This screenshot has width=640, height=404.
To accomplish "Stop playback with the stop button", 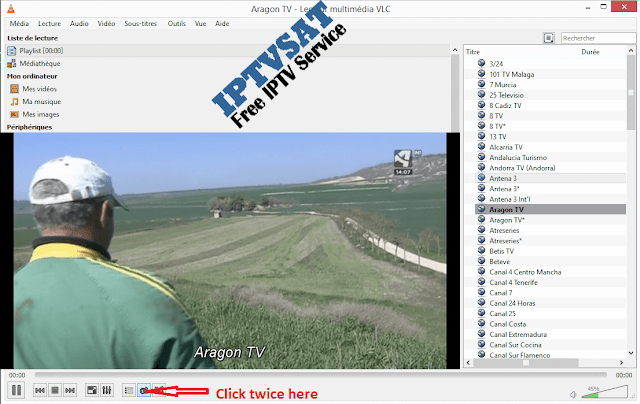I will click(x=55, y=391).
